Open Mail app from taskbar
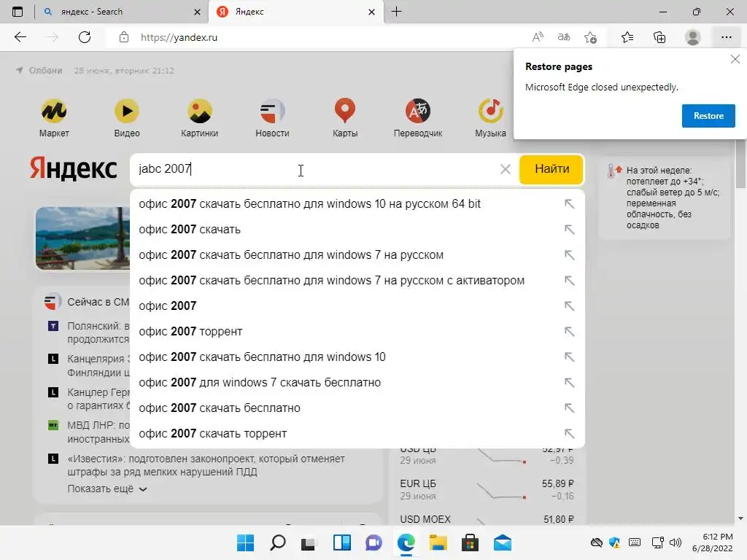Viewport: 747px width, 560px height. click(x=503, y=542)
